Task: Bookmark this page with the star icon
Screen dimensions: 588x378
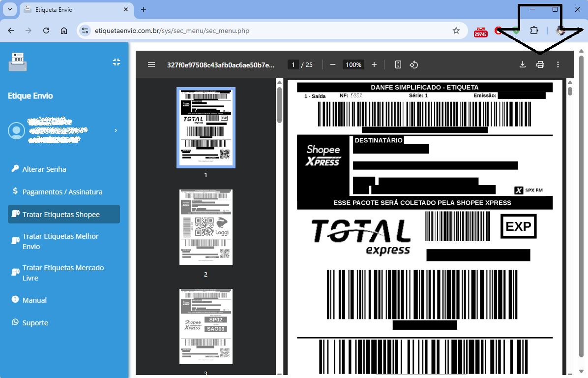Action: [x=456, y=31]
